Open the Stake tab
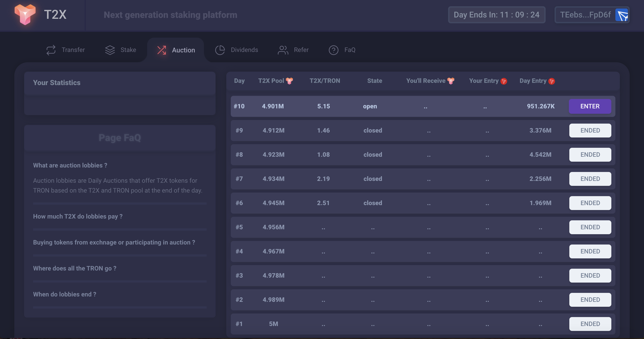This screenshot has width=644, height=339. [x=121, y=50]
